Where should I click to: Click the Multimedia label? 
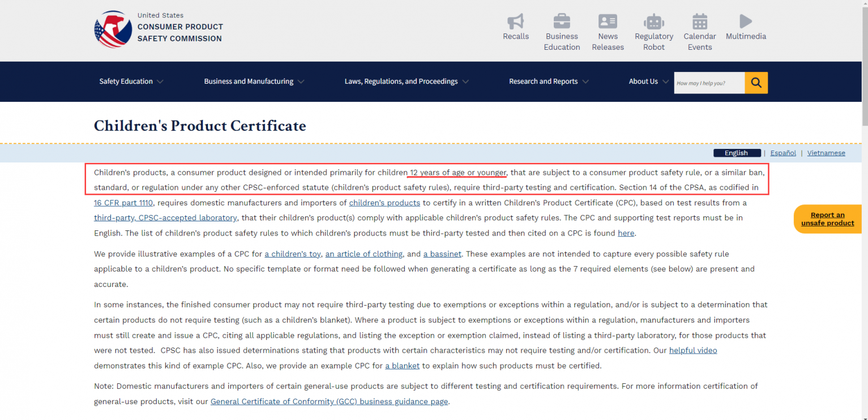click(746, 36)
